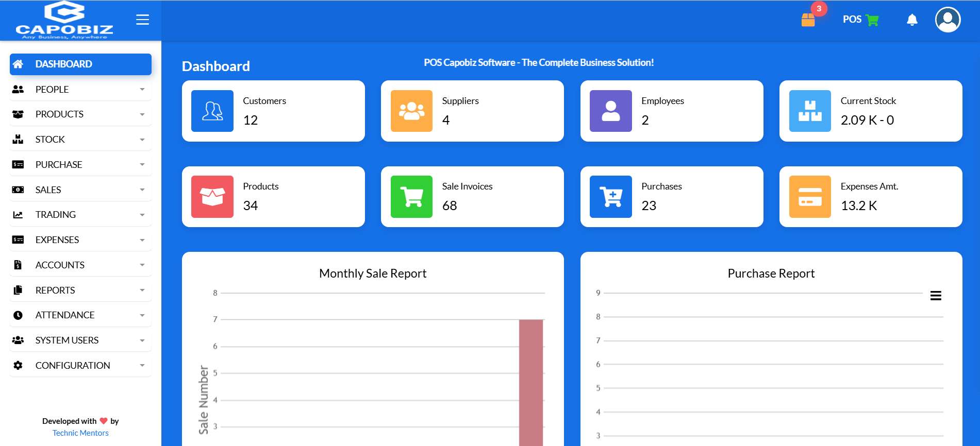The height and width of the screenshot is (446, 980).
Task: Select the Dashboard menu item
Action: point(80,64)
